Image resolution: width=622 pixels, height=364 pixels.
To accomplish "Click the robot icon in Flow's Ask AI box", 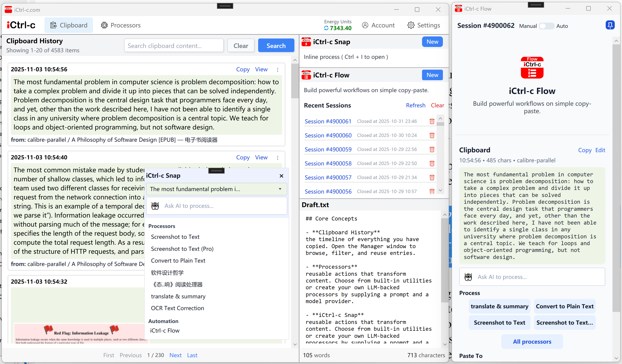I will 468,277.
